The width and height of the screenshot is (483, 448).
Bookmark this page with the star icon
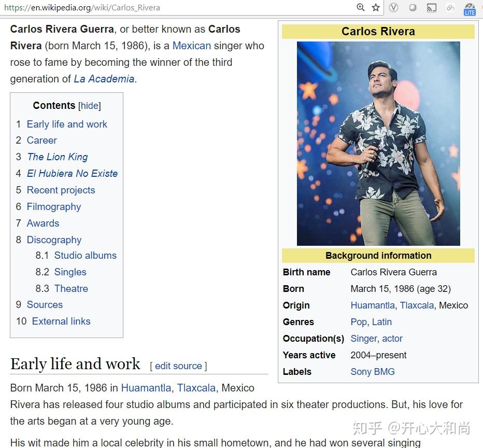coord(376,7)
